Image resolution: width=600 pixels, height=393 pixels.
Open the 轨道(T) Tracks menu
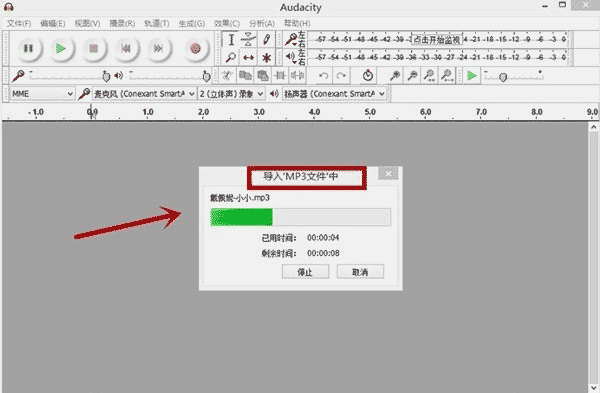(157, 23)
